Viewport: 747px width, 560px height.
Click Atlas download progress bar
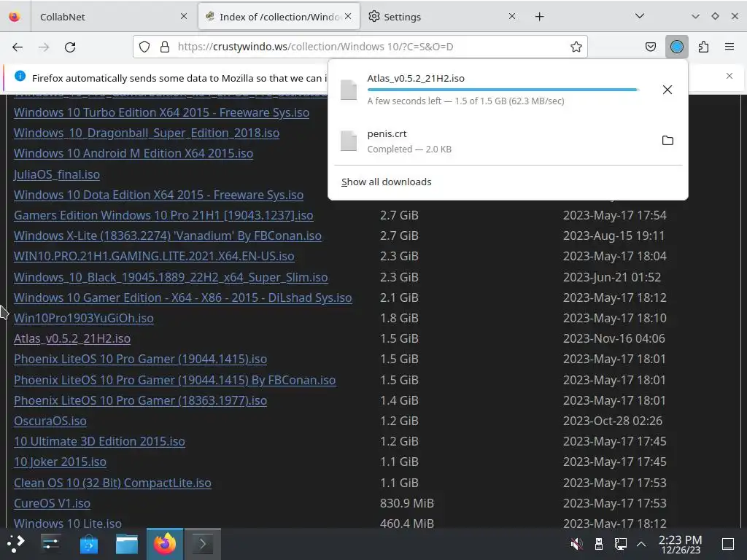coord(503,90)
